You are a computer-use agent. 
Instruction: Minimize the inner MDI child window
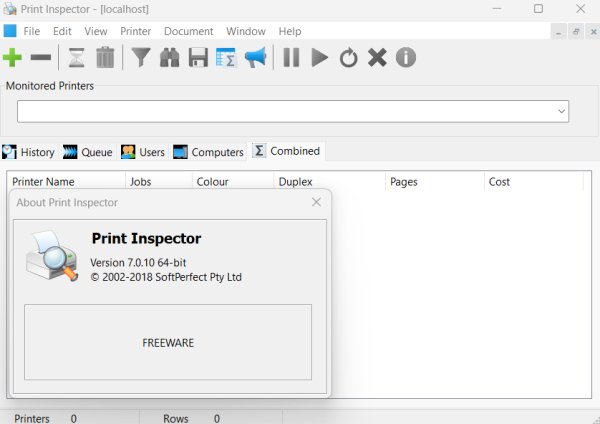(x=559, y=32)
